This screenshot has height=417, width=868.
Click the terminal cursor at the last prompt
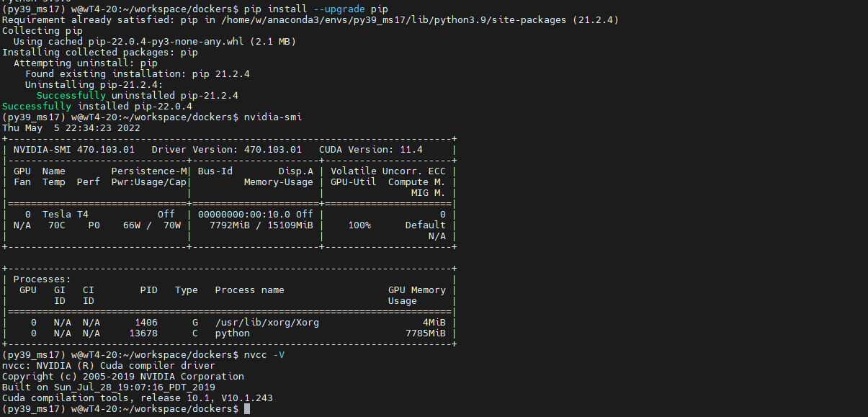[247, 409]
